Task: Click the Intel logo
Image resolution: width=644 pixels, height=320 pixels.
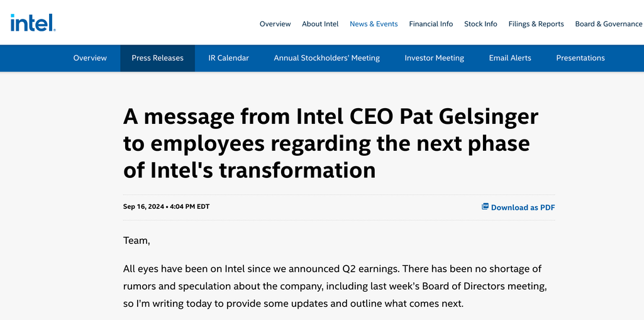Action: 33,23
